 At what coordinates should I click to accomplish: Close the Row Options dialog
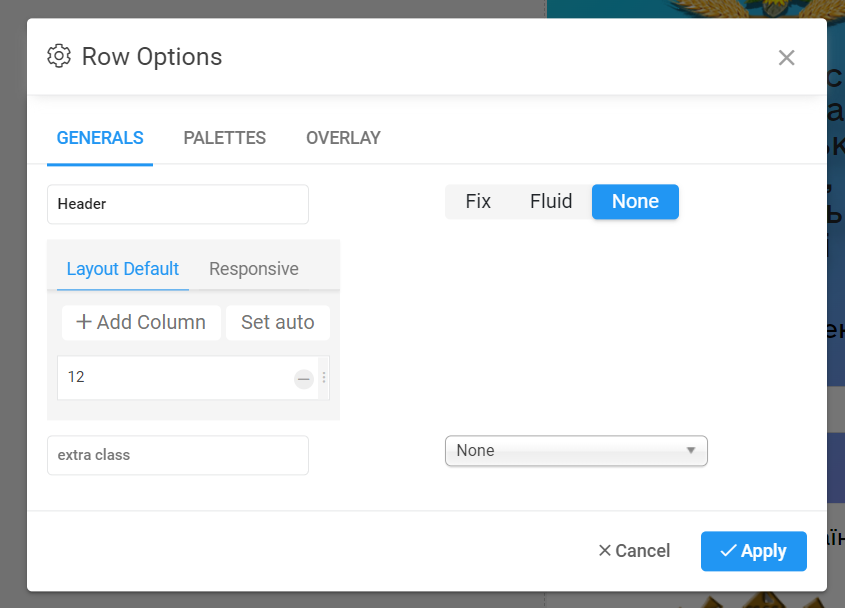pos(786,58)
